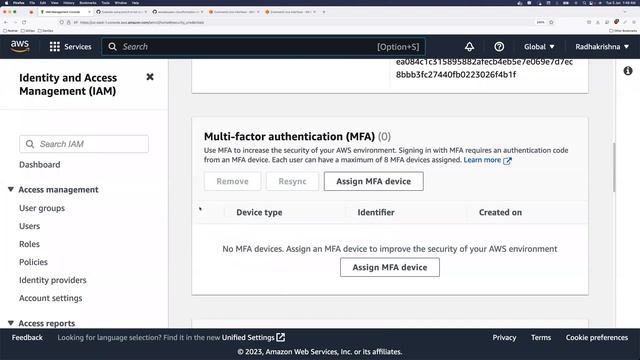Screen dimensions: 640x360
Task: Click the page vertical scrollbar thumb
Action: (x=613, y=167)
